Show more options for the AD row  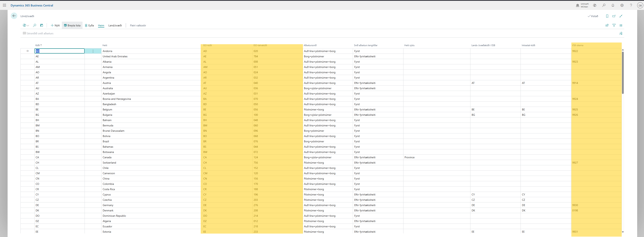tap(93, 51)
